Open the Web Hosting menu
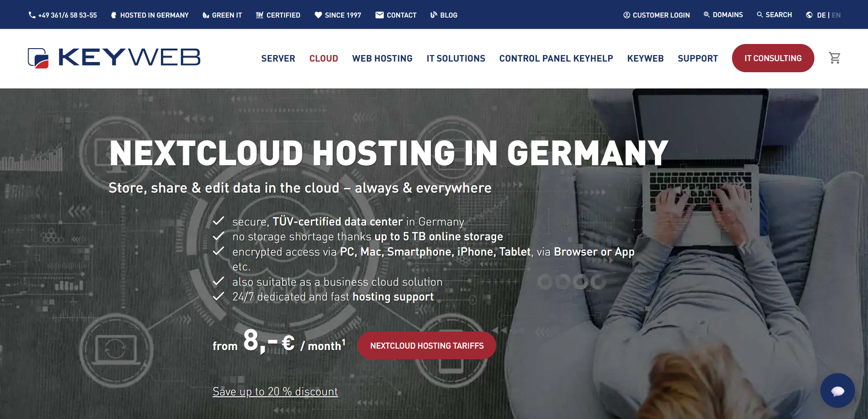Image resolution: width=868 pixels, height=419 pixels. coord(382,58)
